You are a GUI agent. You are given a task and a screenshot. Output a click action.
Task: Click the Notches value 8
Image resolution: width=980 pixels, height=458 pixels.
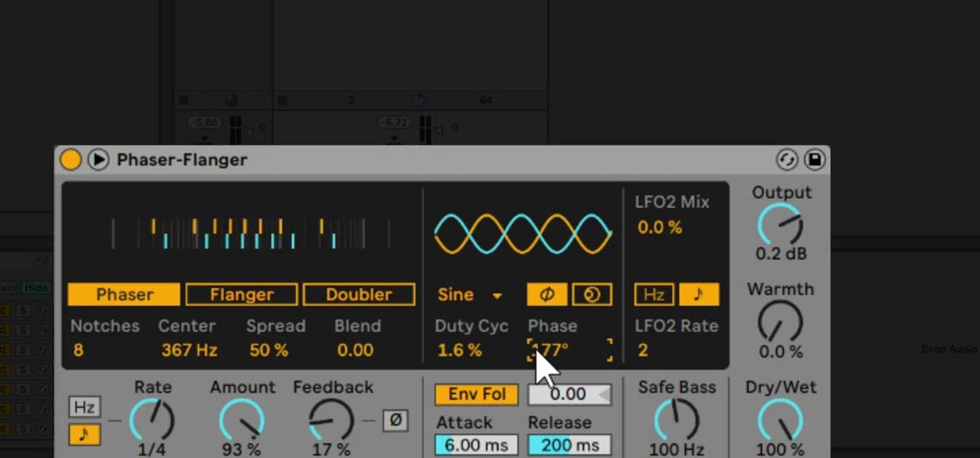coord(78,350)
